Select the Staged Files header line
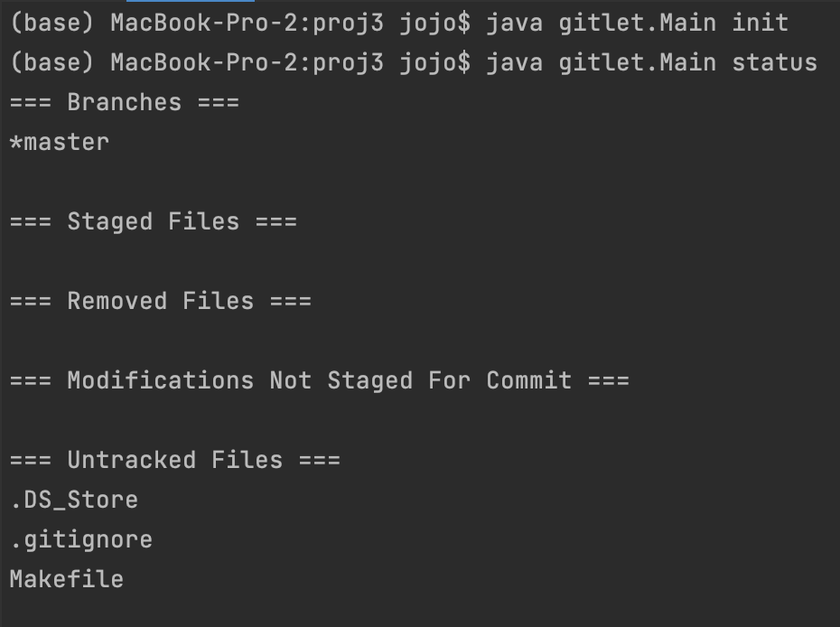The image size is (840, 627). click(154, 222)
